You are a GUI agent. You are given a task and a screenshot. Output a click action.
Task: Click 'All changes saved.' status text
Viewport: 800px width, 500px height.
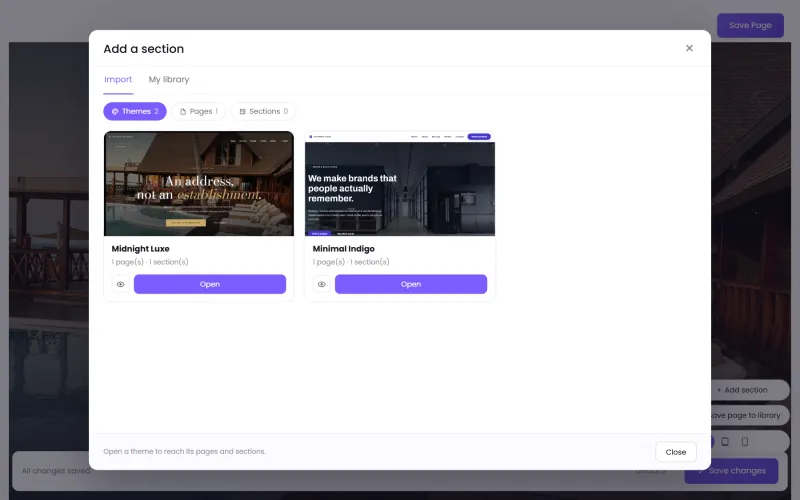click(57, 471)
